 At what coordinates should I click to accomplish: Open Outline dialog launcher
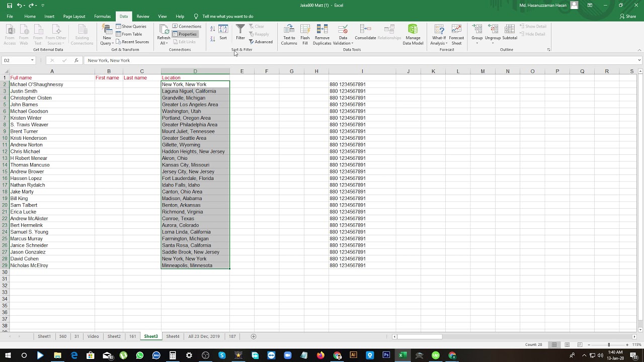[548, 50]
